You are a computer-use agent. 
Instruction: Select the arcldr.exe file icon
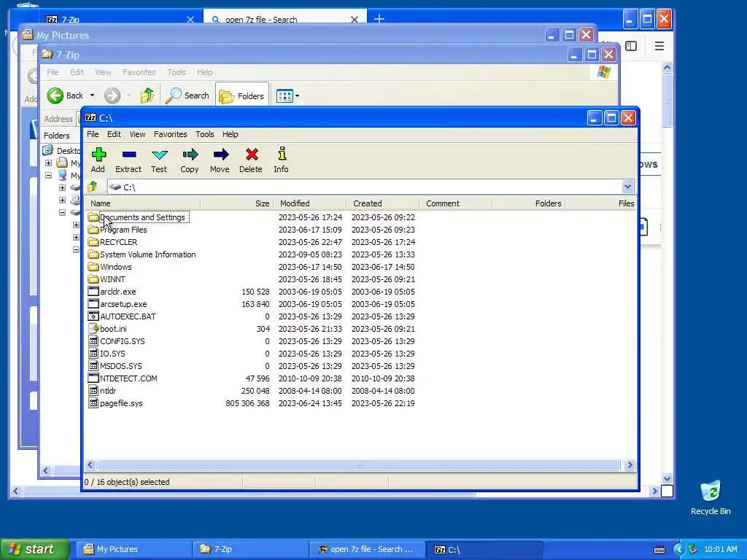tap(93, 292)
